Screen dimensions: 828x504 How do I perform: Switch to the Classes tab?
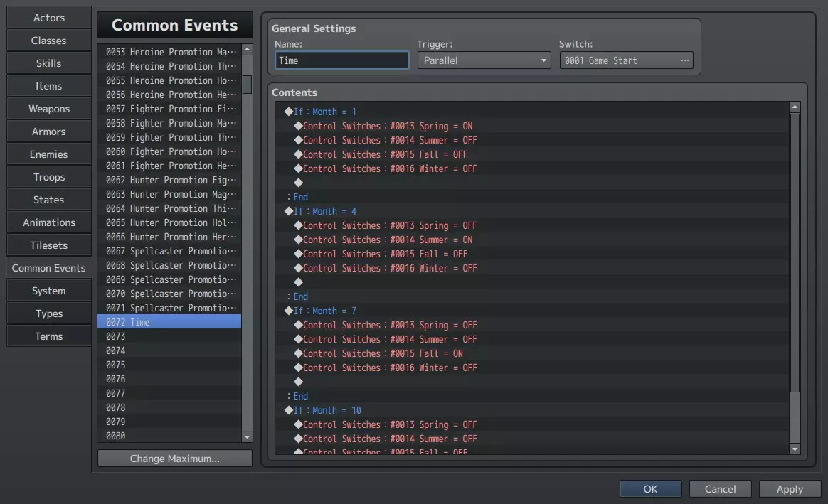click(x=48, y=40)
